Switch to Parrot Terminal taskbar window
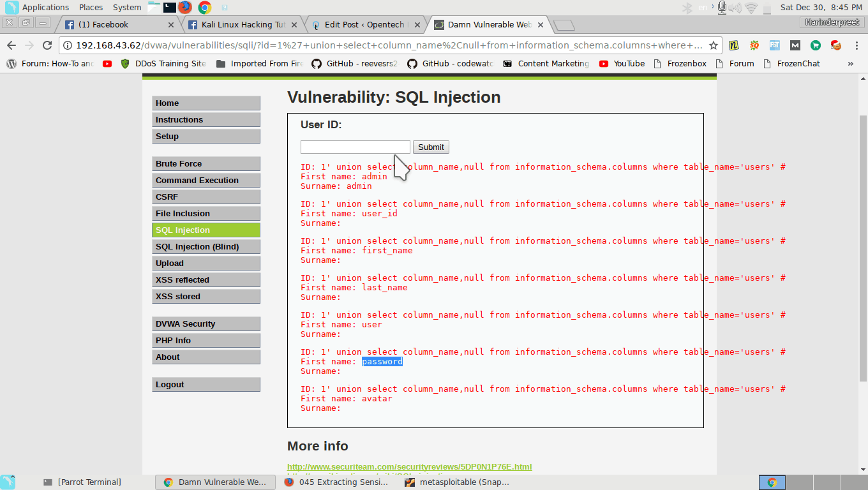This screenshot has width=868, height=490. pyautogui.click(x=83, y=482)
